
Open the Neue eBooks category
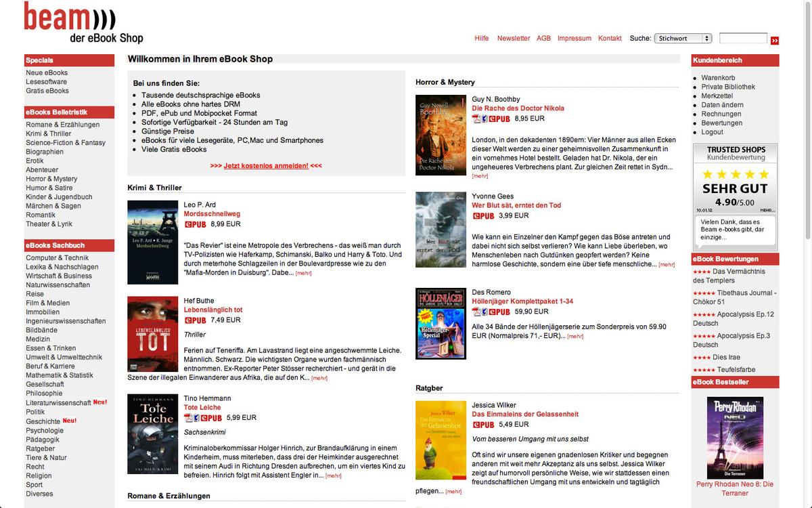47,73
